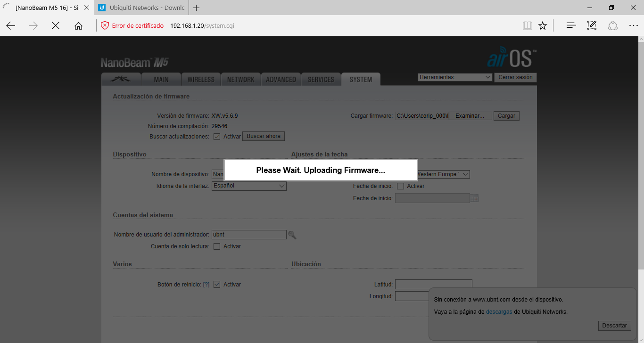
Task: Switch to the Ubiquiti Networks browser tab
Action: point(142,8)
